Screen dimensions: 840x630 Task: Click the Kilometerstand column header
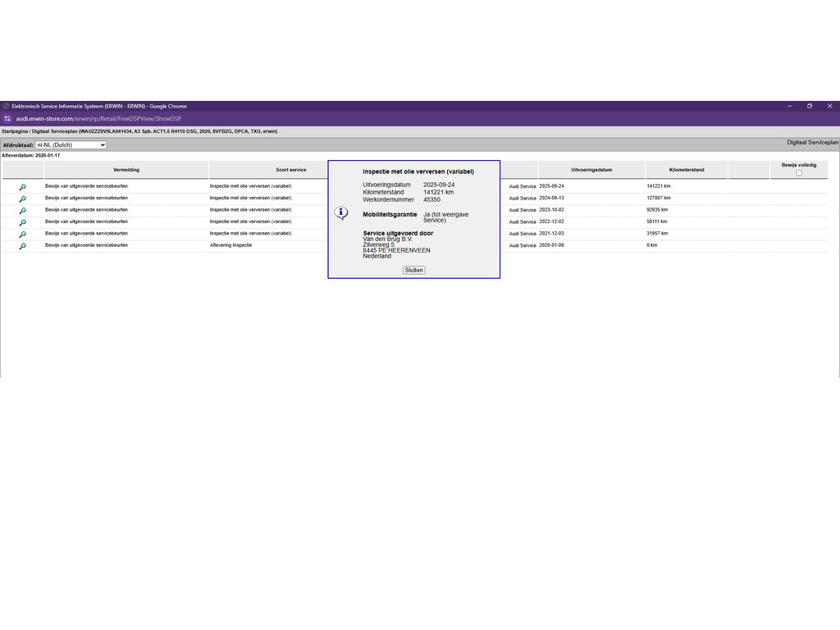click(x=686, y=170)
